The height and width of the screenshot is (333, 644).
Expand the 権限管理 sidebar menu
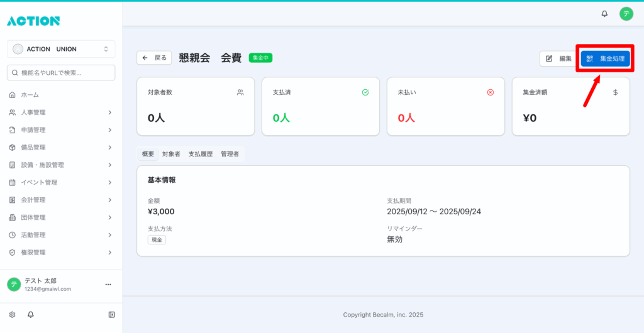61,253
